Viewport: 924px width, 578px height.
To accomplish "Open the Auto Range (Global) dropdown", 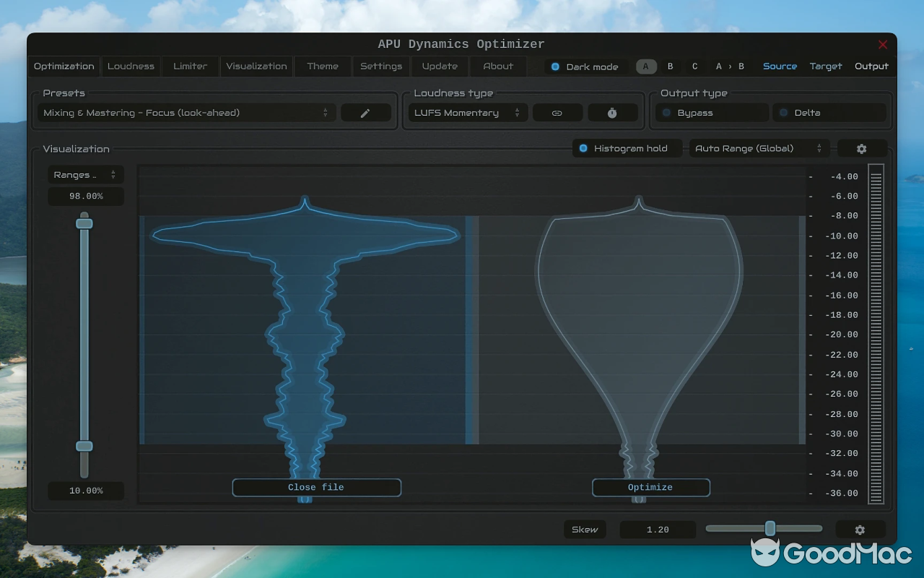I will (x=759, y=148).
